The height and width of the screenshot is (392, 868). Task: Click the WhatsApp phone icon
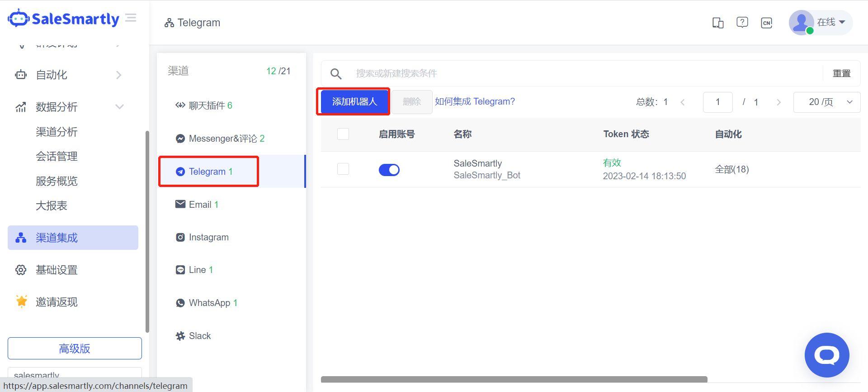[x=180, y=303]
